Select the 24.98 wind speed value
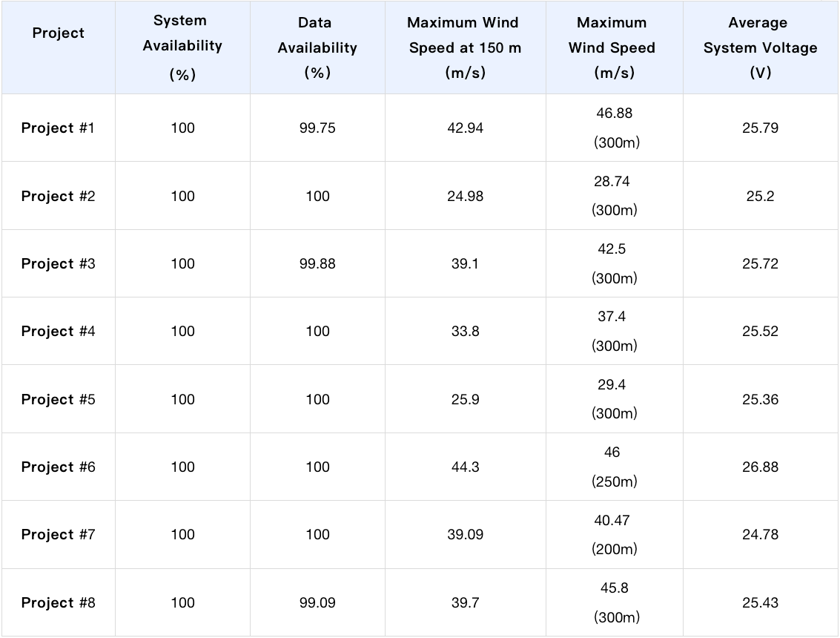The image size is (840, 638). pyautogui.click(x=465, y=197)
